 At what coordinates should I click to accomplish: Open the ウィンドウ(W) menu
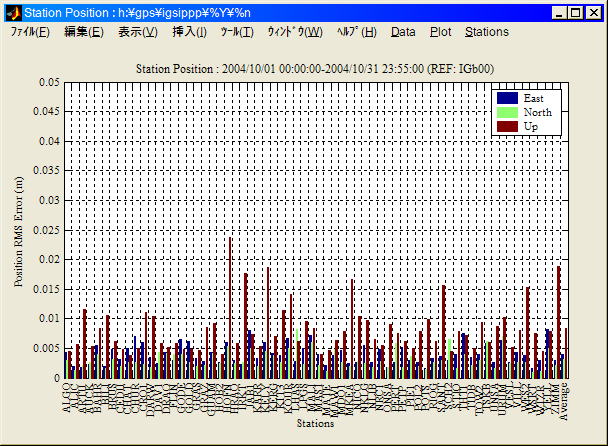click(x=294, y=32)
